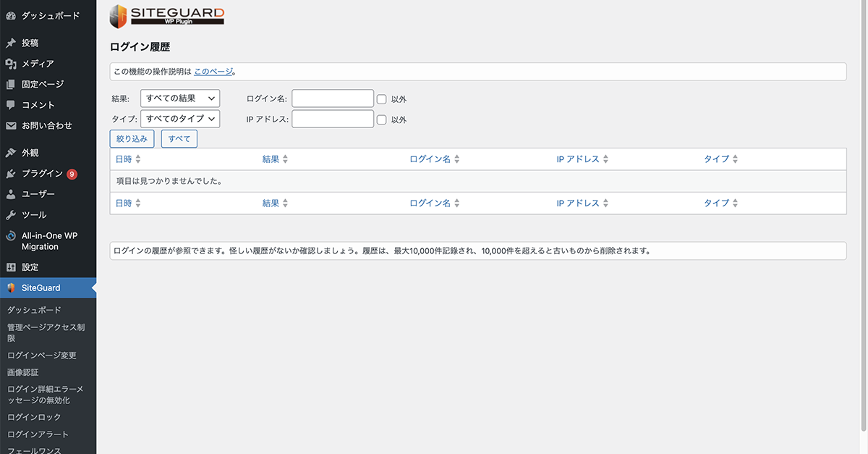The height and width of the screenshot is (454, 868).
Task: Open the メディア library
Action: [x=32, y=64]
